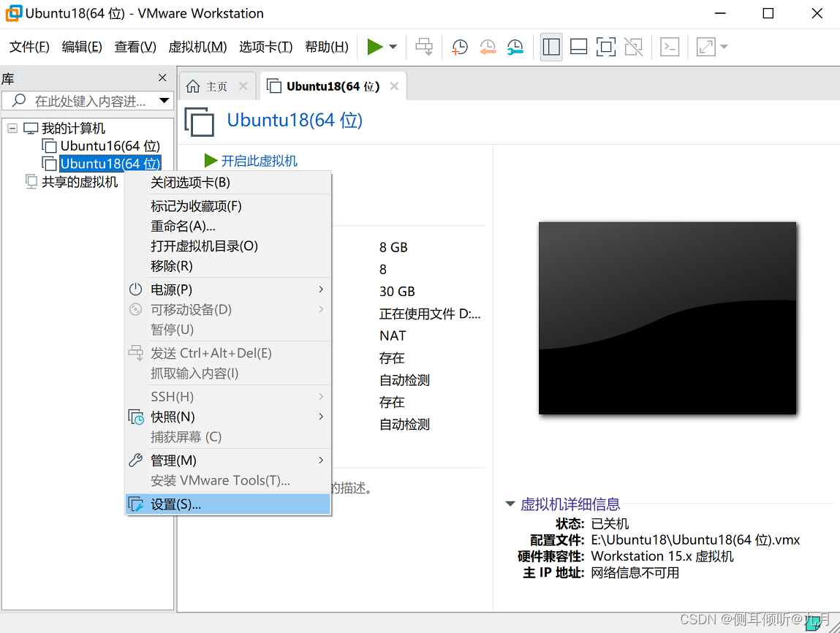Click the 30 GB disk value
This screenshot has width=840, height=633.
(x=397, y=292)
